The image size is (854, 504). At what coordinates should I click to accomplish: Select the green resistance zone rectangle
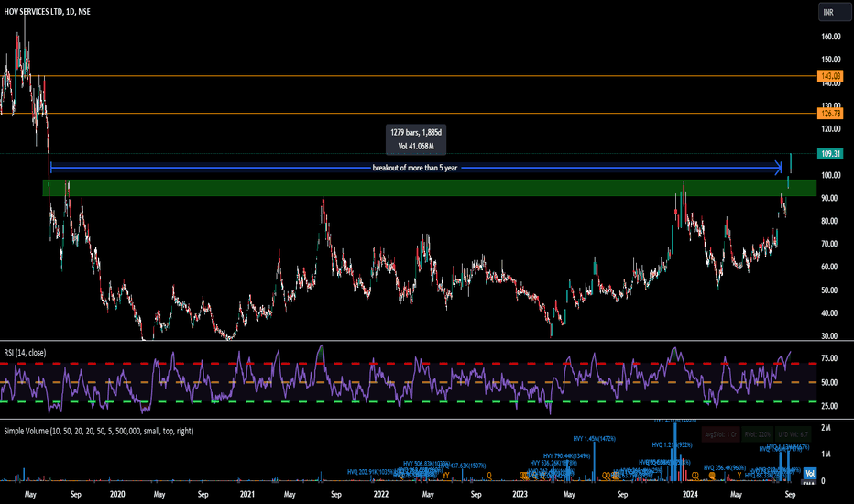click(x=429, y=188)
